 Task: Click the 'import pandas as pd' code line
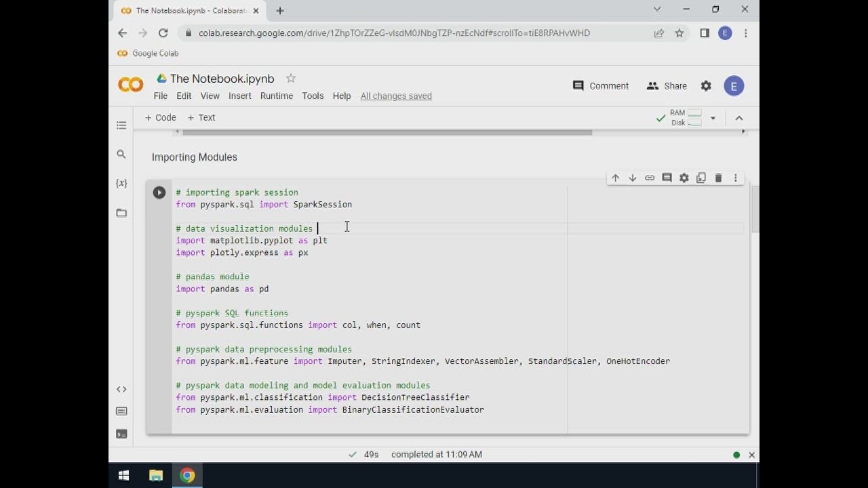(x=222, y=289)
